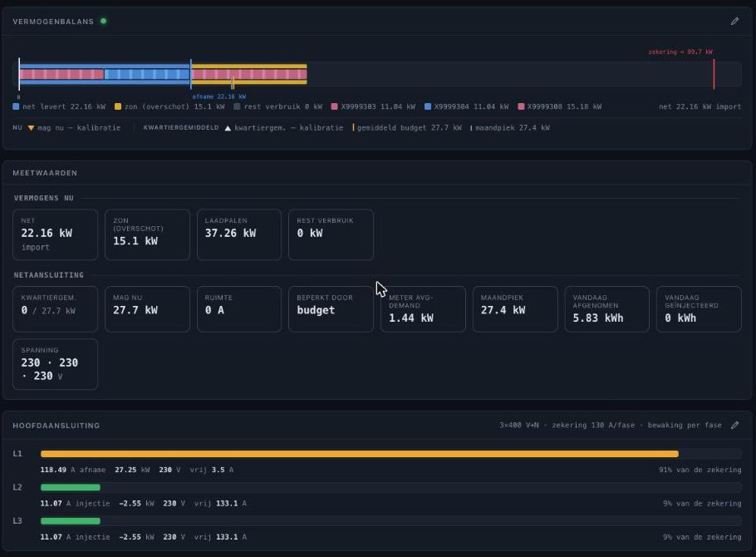Image resolution: width=756 pixels, height=557 pixels.
Task: Click the blue 'net levert' legend swatch
Action: point(16,106)
